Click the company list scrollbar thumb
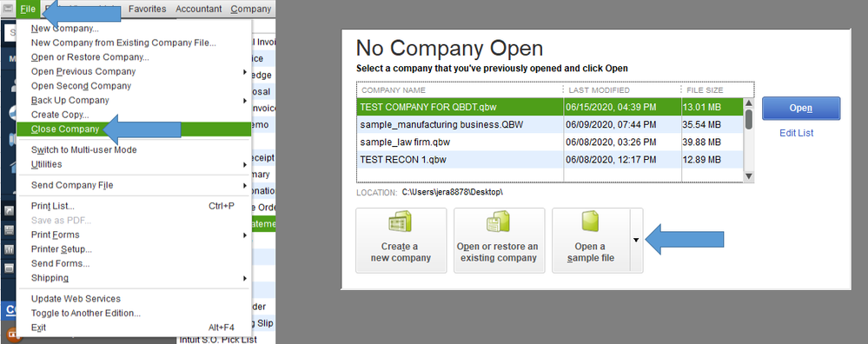The width and height of the screenshot is (868, 344). click(x=748, y=120)
